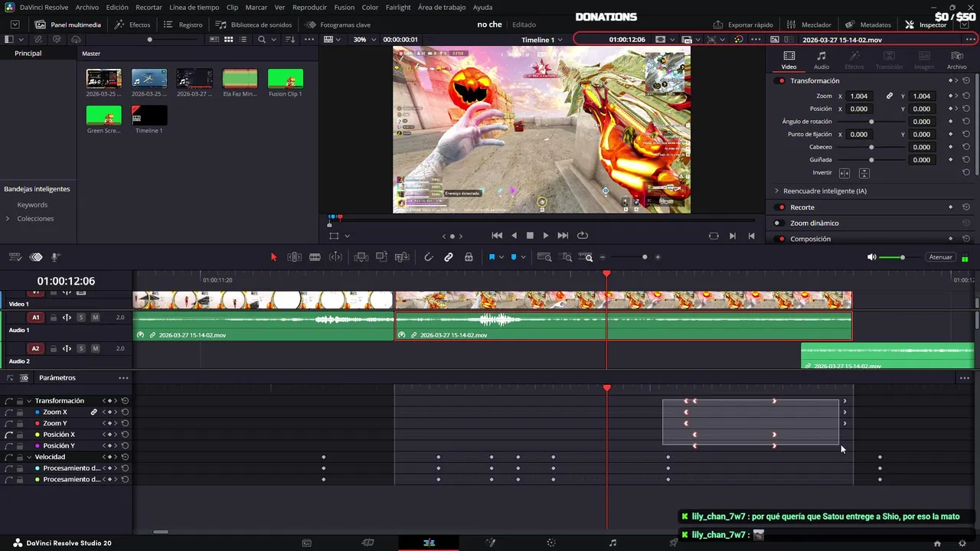Screen dimensions: 980x551
Task: Toggle the padlock Position Lock icon
Action: 469,257
